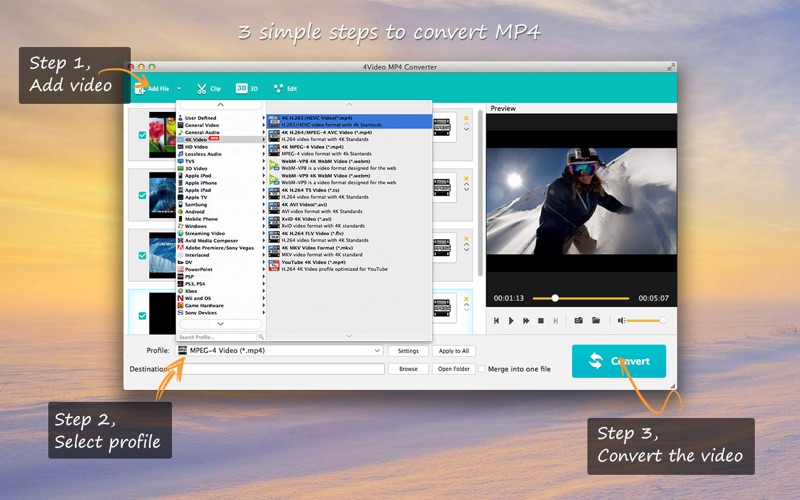800x500 pixels.
Task: Fast forward the preview video
Action: (526, 321)
